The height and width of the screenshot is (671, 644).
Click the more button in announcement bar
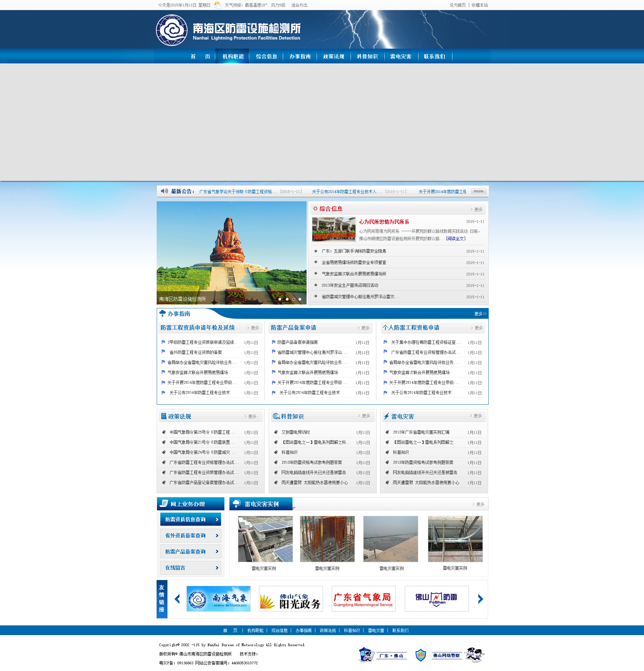478,191
